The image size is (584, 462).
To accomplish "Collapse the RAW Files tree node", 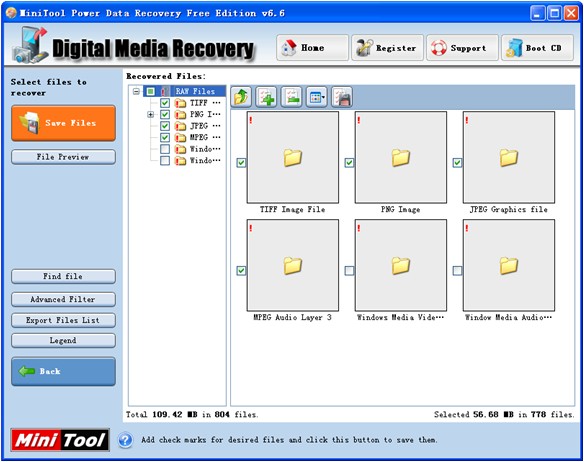I will pos(136,91).
